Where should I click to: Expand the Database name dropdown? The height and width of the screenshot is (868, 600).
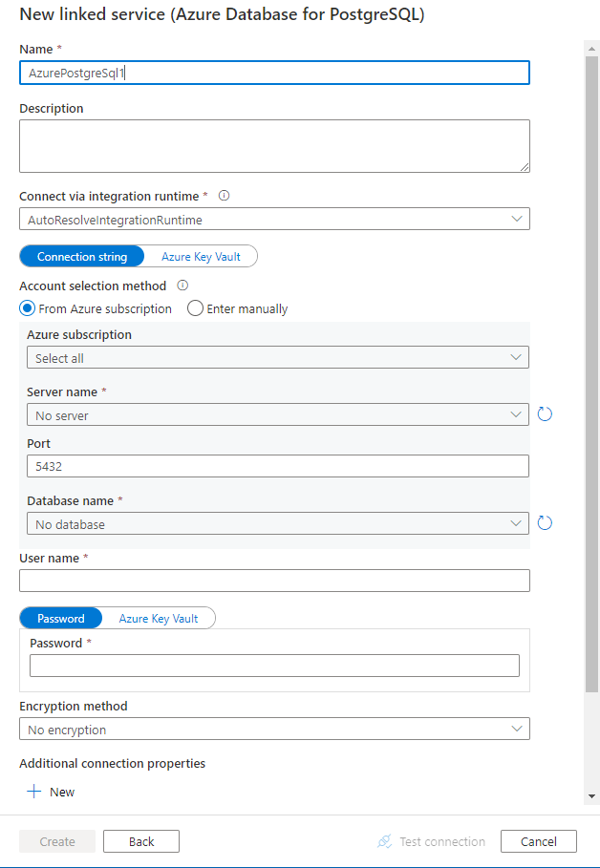click(x=278, y=524)
